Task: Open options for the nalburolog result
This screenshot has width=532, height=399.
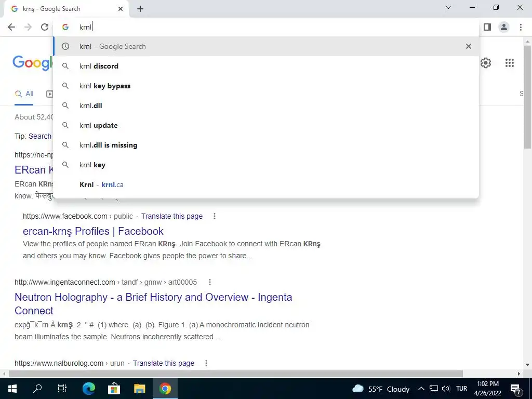Action: pos(206,363)
